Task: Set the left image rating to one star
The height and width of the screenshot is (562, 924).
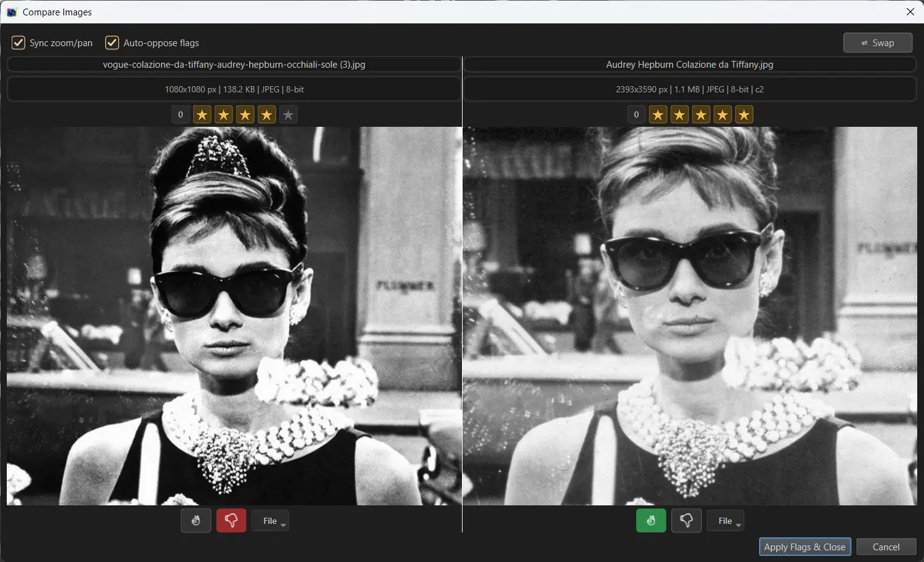Action: (x=202, y=114)
